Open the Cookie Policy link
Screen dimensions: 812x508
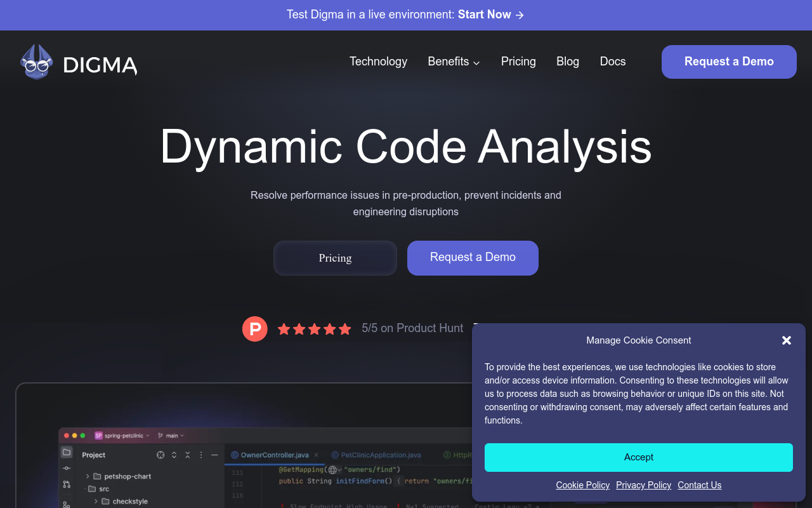582,485
